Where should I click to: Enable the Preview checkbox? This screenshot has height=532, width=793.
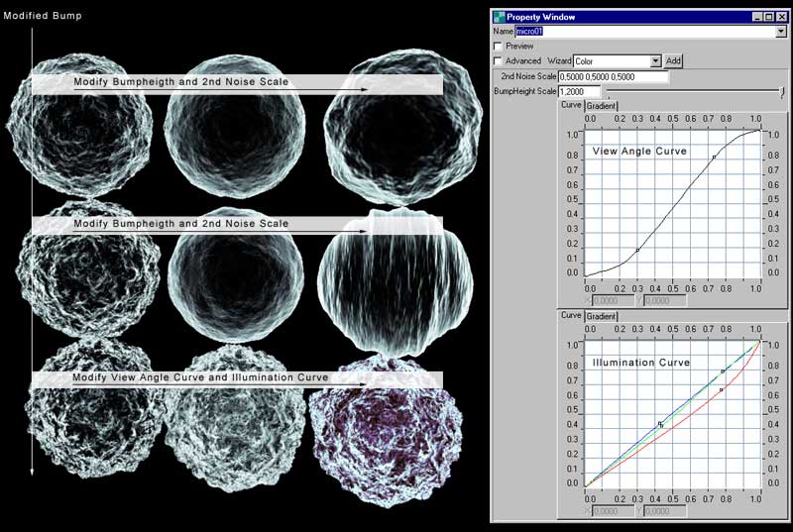click(499, 46)
